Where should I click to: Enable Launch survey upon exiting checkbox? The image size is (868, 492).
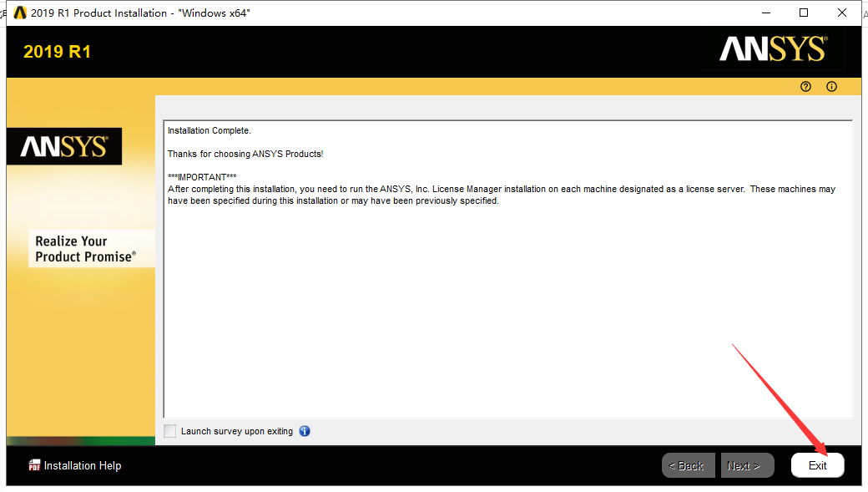(x=170, y=431)
